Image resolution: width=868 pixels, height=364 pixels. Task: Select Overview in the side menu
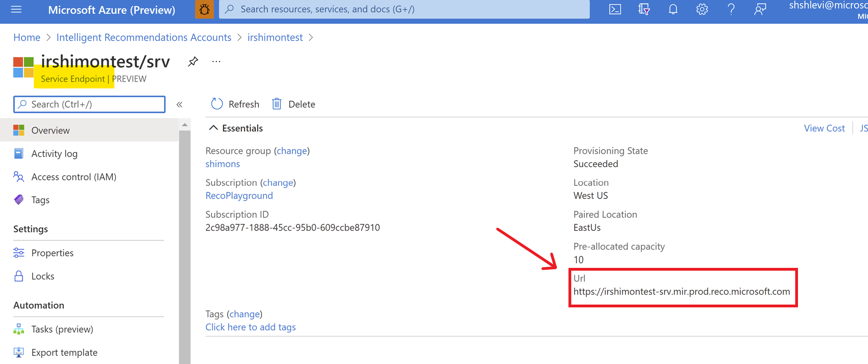(x=89, y=130)
